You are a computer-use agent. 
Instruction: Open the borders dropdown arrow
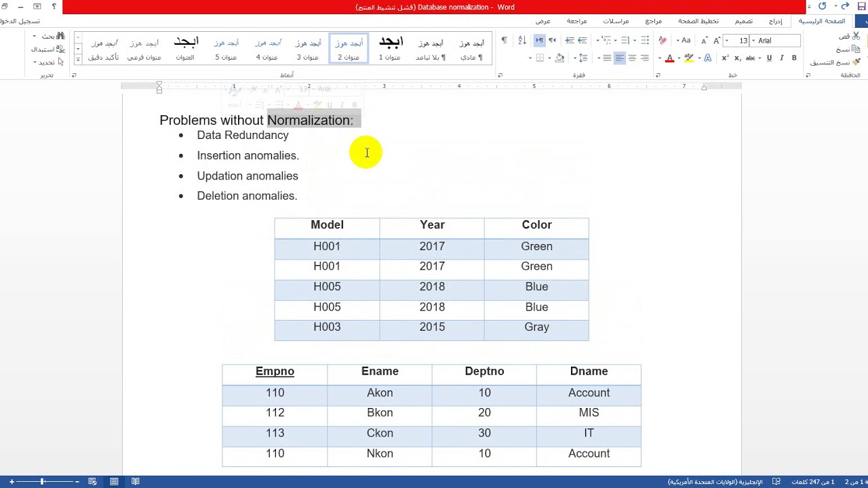530,58
